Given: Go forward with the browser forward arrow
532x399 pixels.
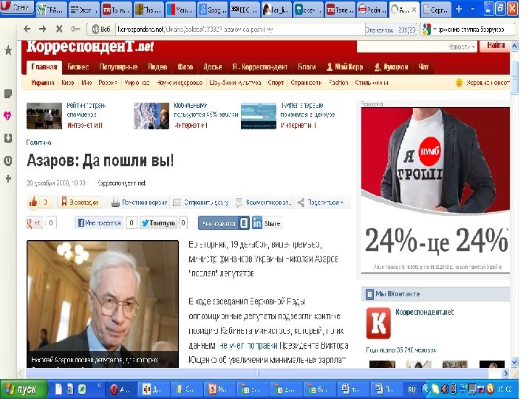Looking at the screenshot, I should pos(42,29).
